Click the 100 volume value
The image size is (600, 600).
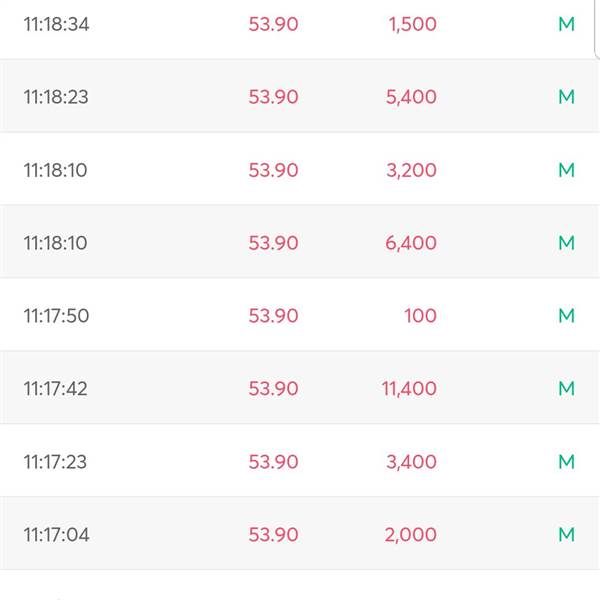[x=421, y=316]
